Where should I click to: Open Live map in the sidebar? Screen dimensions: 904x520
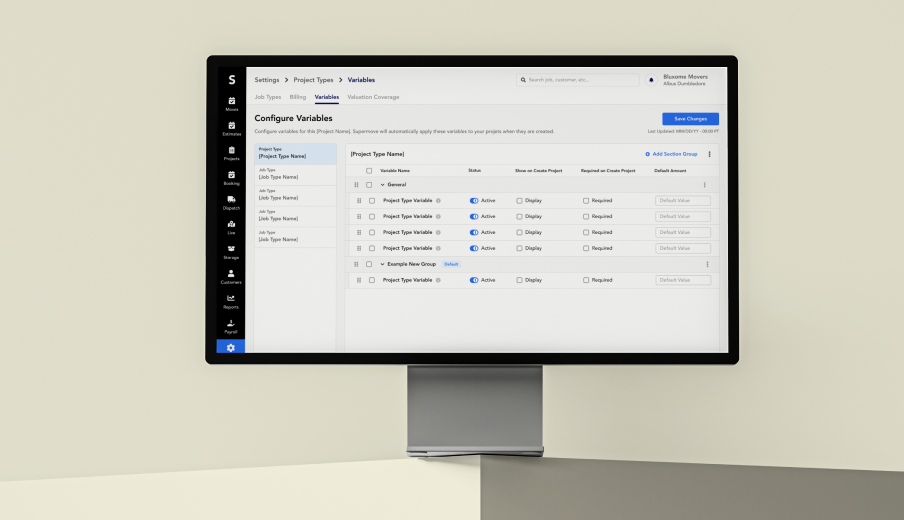click(x=231, y=227)
